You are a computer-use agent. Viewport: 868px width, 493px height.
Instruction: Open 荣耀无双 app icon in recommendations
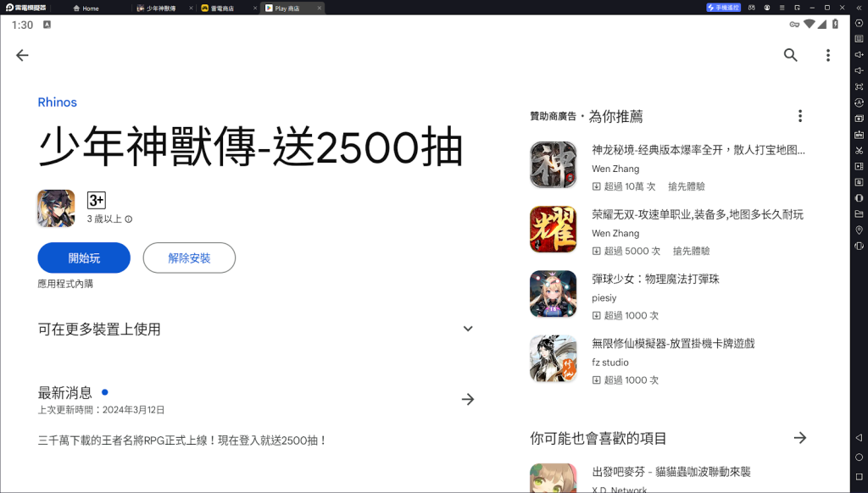[553, 229]
